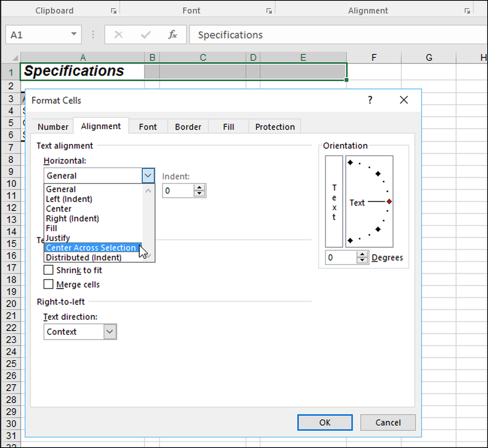Select column D header
The width and height of the screenshot is (488, 448).
[253, 58]
